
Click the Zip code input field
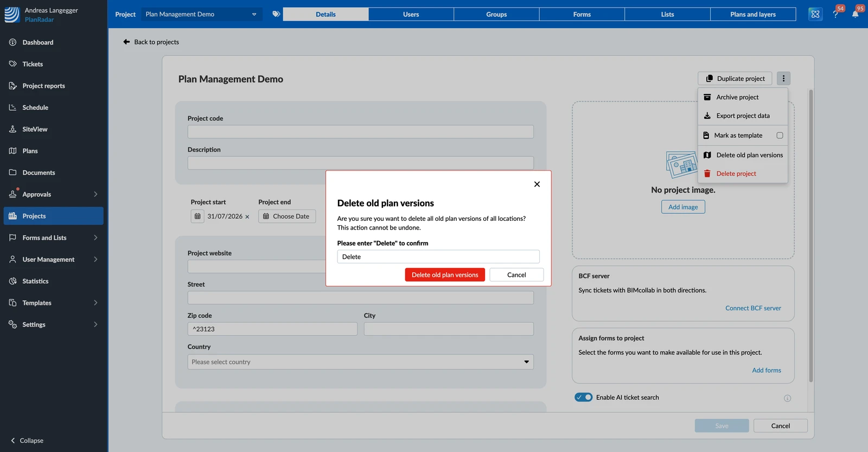272,329
